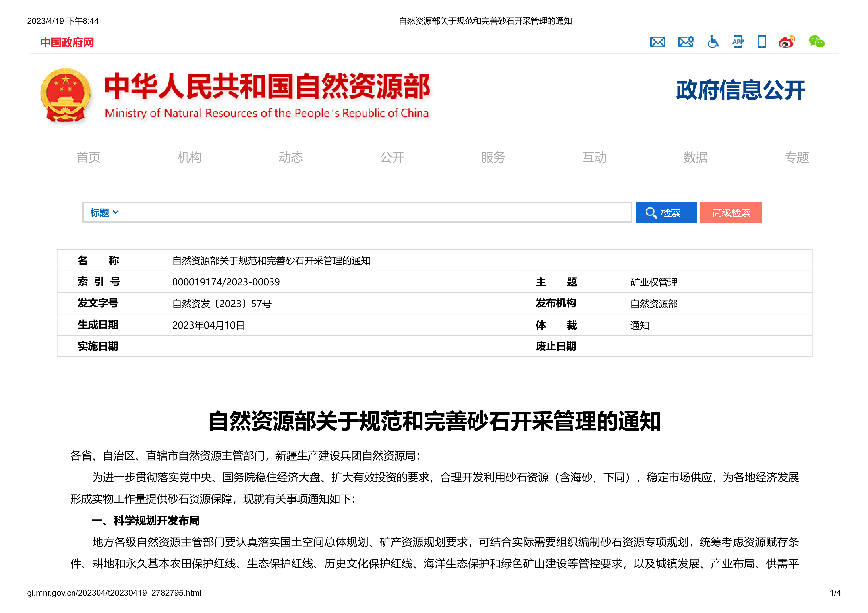Click genre value 通知
868x613 pixels.
[x=639, y=325]
